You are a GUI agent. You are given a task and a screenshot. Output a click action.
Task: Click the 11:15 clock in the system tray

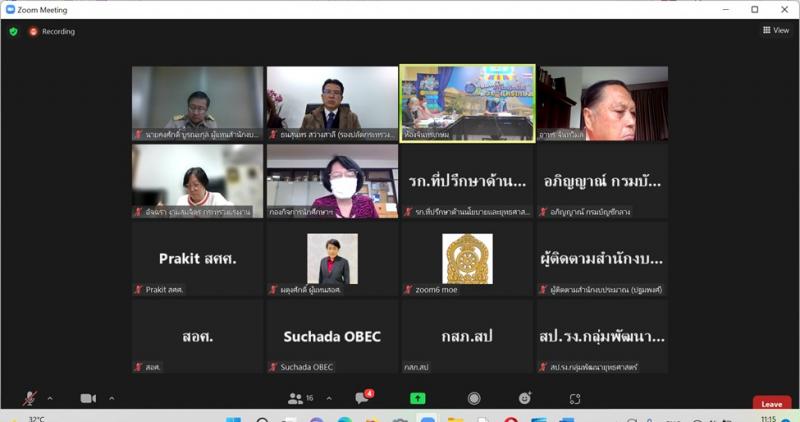[x=768, y=418]
